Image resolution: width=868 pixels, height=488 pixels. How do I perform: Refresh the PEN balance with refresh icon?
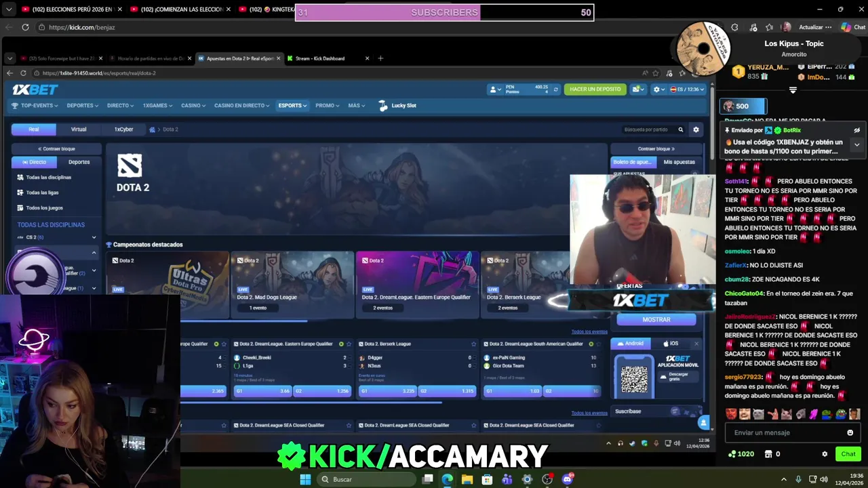556,89
